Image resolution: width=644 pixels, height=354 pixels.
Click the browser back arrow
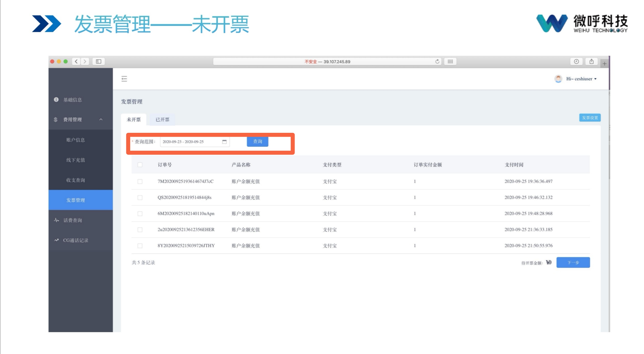pos(76,61)
